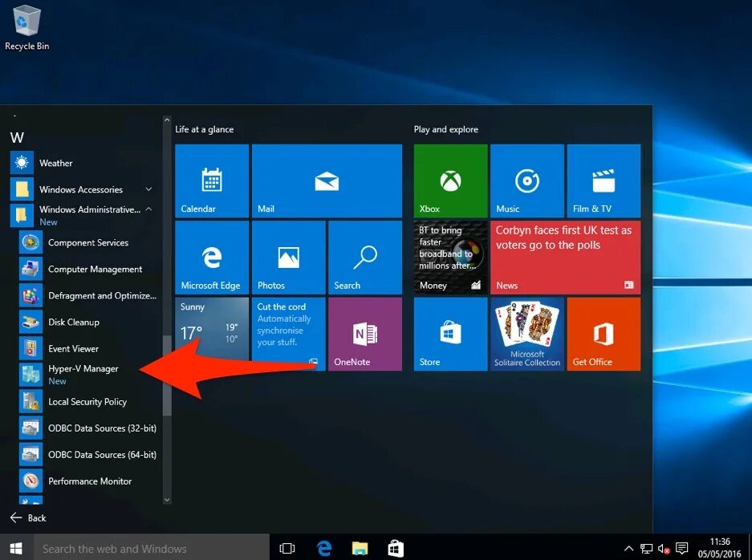Click the Windows Administrative Tools folder

84,215
